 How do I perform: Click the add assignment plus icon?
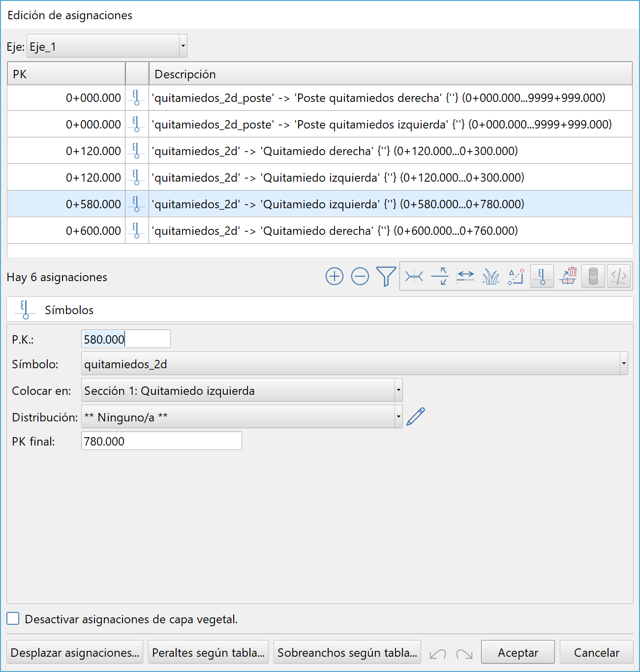[334, 276]
